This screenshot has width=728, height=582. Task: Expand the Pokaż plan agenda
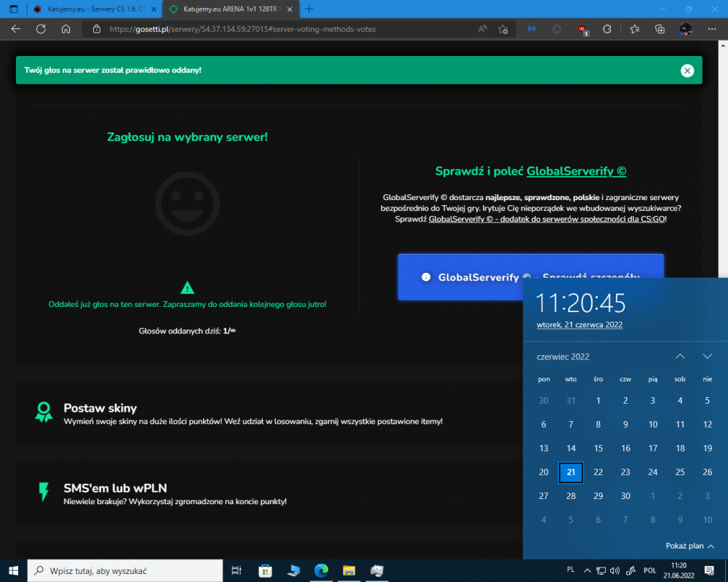pyautogui.click(x=690, y=546)
